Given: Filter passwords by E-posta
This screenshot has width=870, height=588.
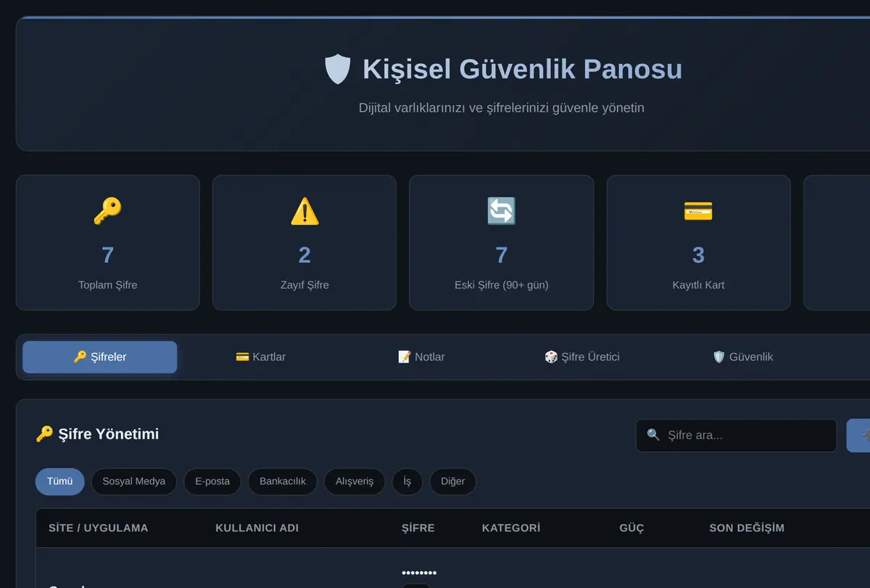Looking at the screenshot, I should (x=212, y=481).
